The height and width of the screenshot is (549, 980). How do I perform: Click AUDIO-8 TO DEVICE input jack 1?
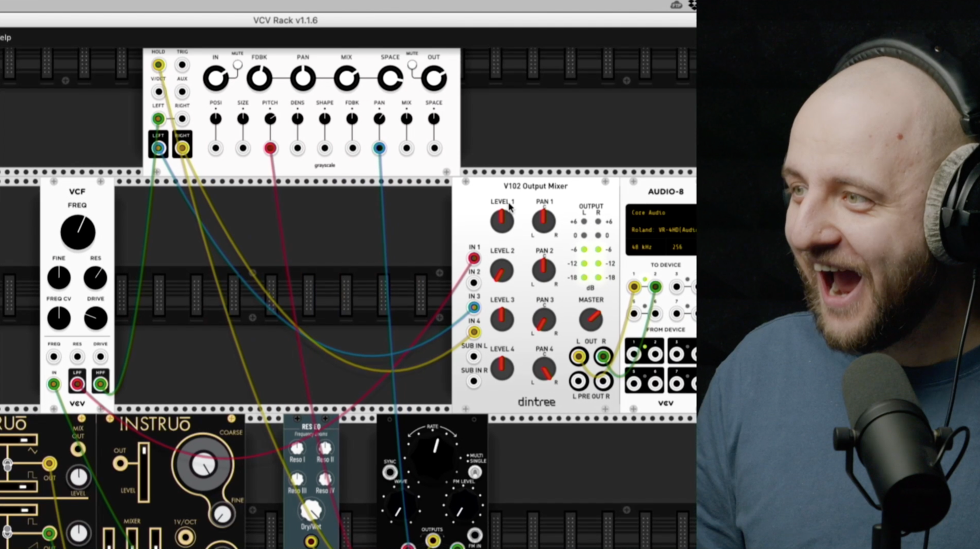[633, 286]
